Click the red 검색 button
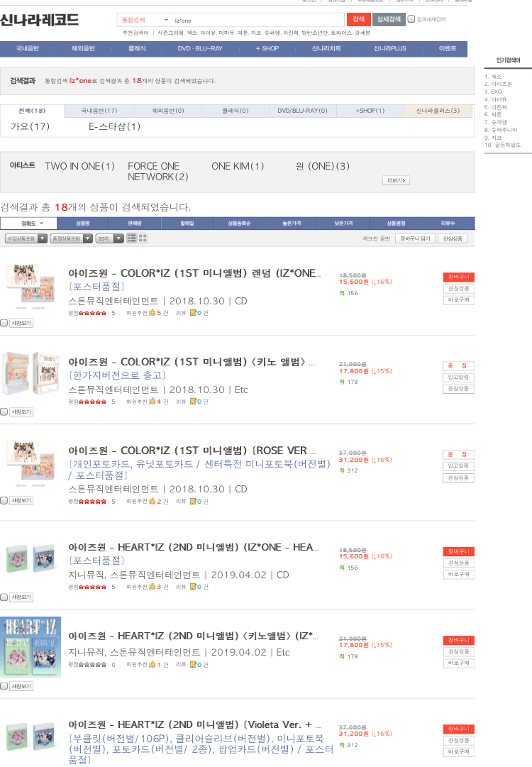 pyautogui.click(x=358, y=19)
